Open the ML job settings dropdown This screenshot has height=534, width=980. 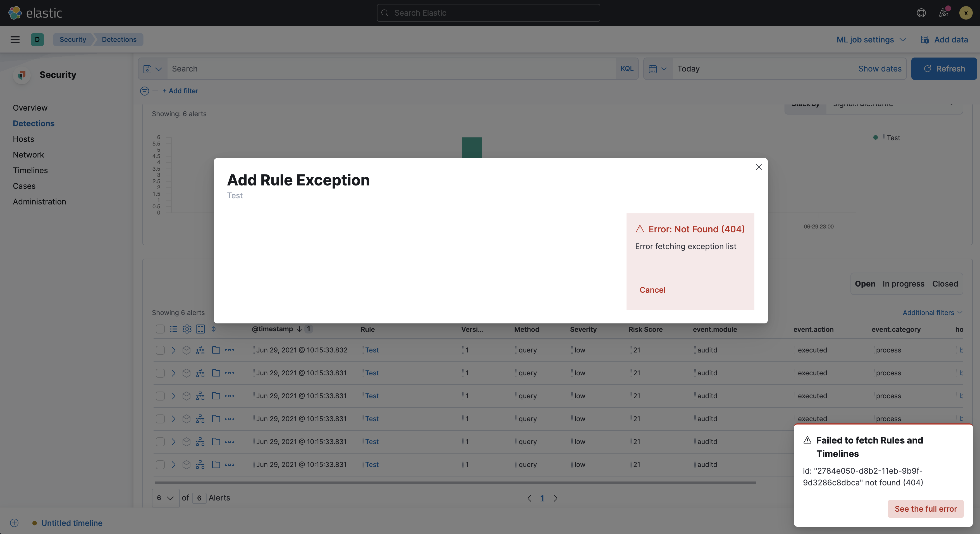(x=871, y=40)
